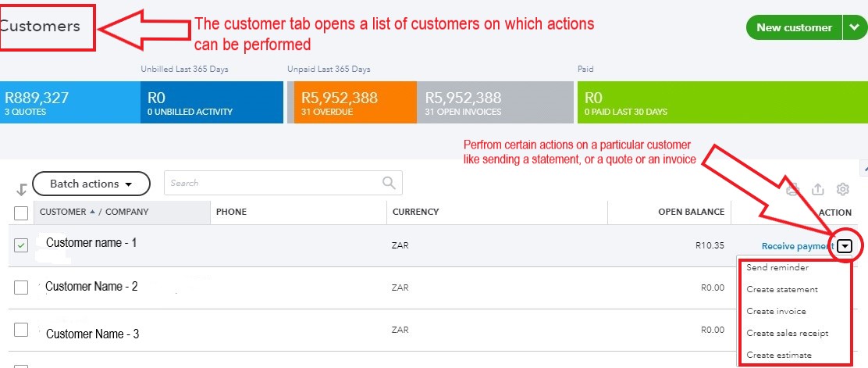
Task: Click the Receive payment link
Action: click(x=797, y=246)
